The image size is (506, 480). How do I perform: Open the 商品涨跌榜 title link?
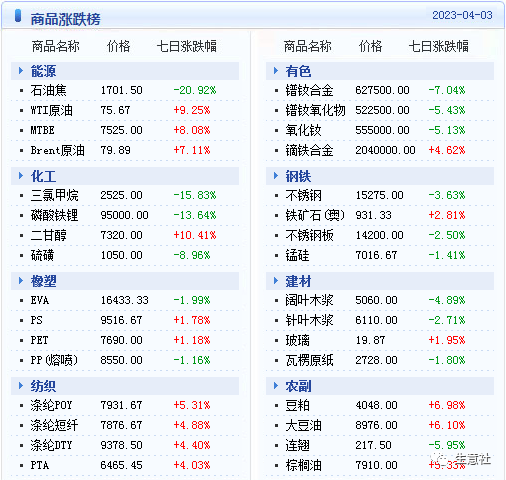[x=65, y=19]
